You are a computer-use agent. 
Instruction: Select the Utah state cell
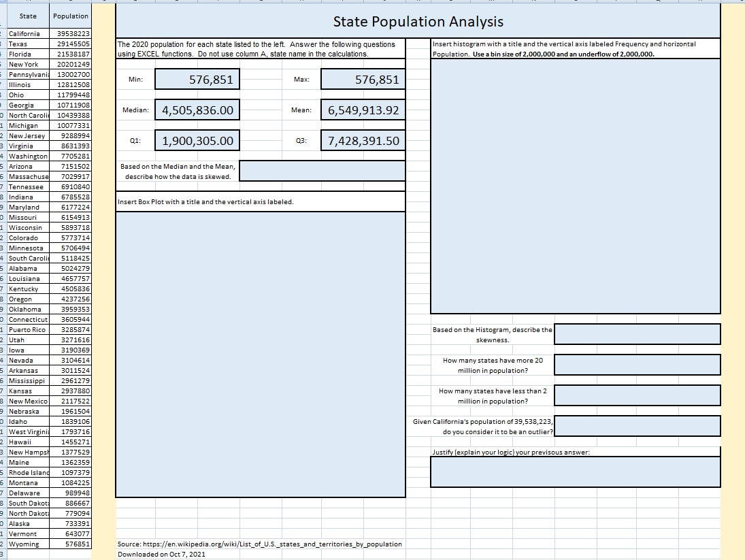click(x=28, y=340)
